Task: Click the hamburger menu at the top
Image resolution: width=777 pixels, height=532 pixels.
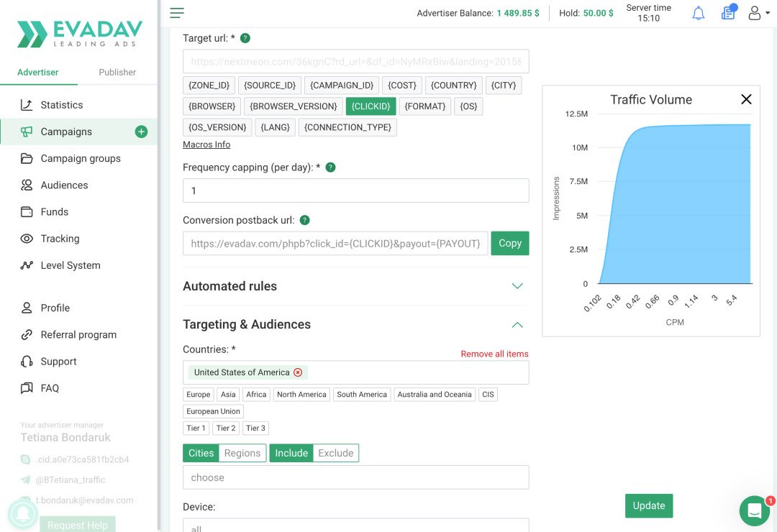Action: pyautogui.click(x=176, y=12)
